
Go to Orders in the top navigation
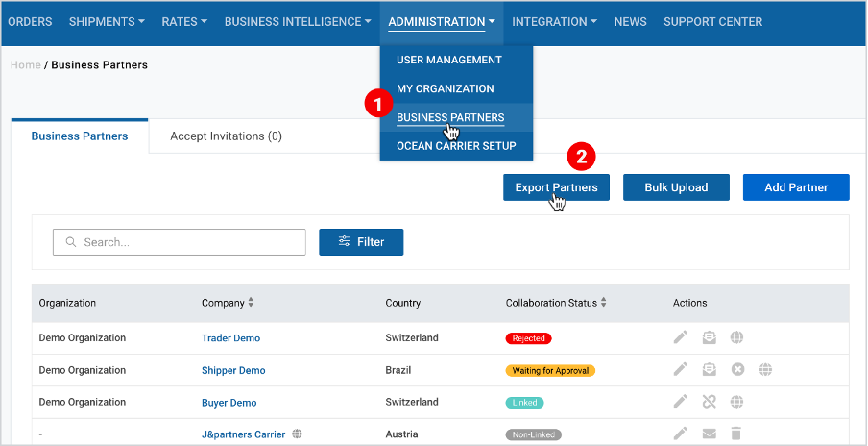coord(30,22)
